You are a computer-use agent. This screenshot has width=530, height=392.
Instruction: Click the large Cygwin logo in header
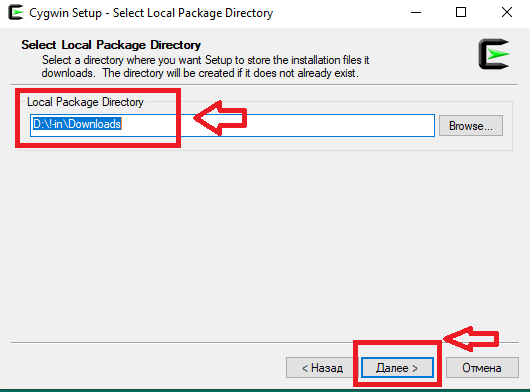tap(494, 54)
